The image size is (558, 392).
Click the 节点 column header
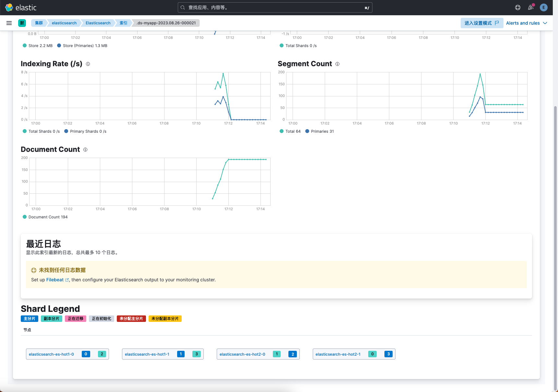point(27,330)
